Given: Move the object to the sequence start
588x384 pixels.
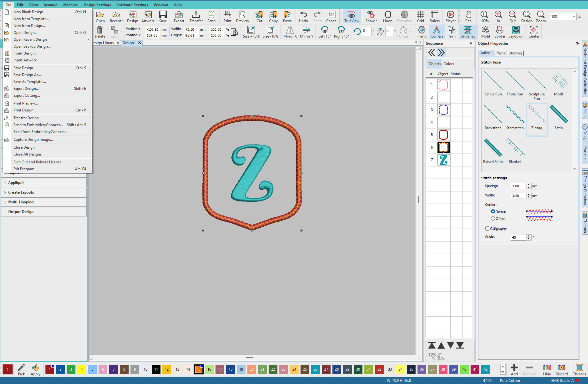Looking at the screenshot, I should pyautogui.click(x=432, y=345).
